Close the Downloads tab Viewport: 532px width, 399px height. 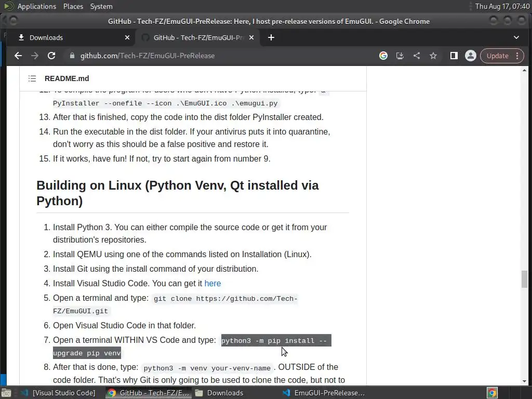click(127, 37)
